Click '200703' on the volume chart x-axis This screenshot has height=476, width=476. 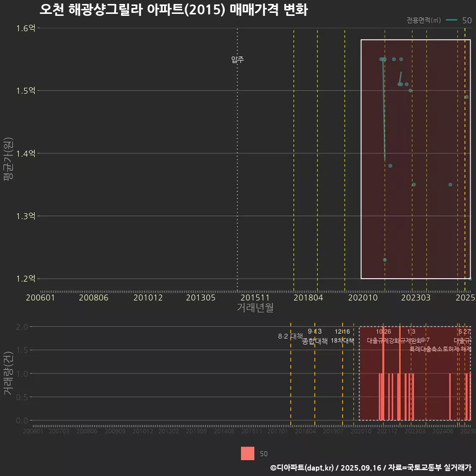(59, 431)
